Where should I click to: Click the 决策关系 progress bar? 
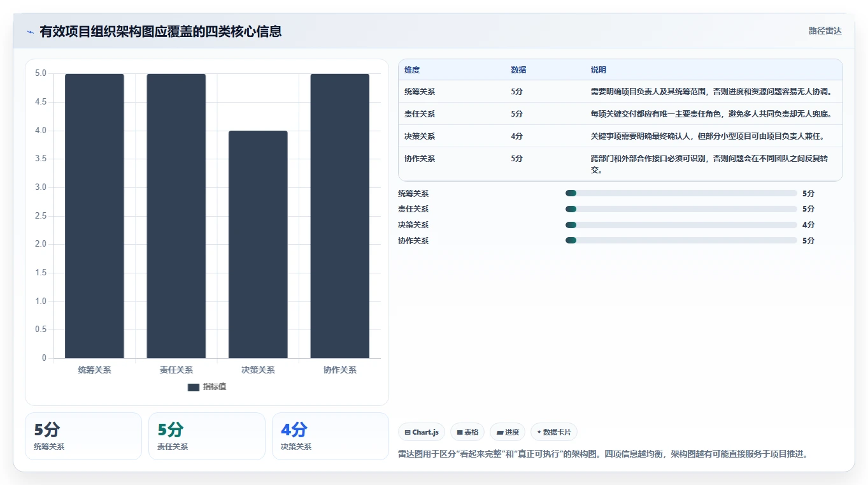coord(681,225)
